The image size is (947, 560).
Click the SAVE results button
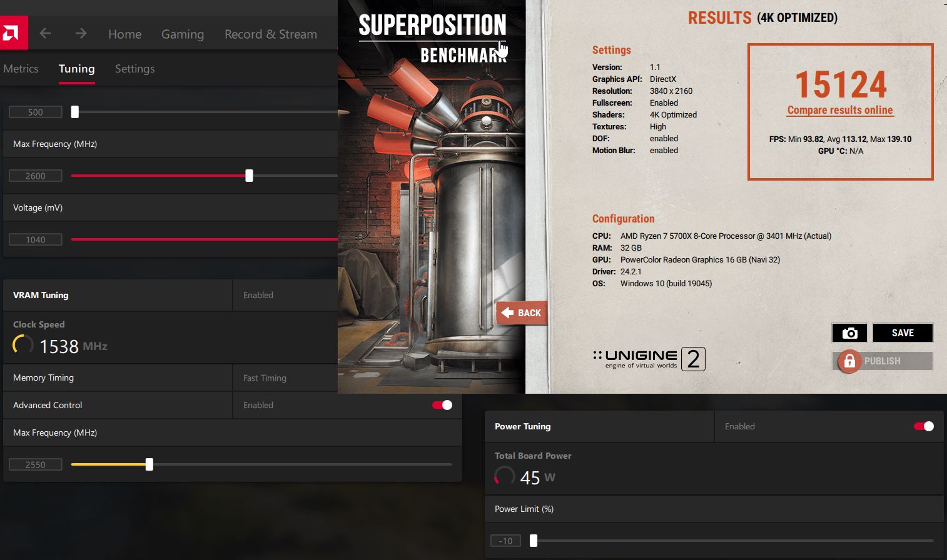903,333
